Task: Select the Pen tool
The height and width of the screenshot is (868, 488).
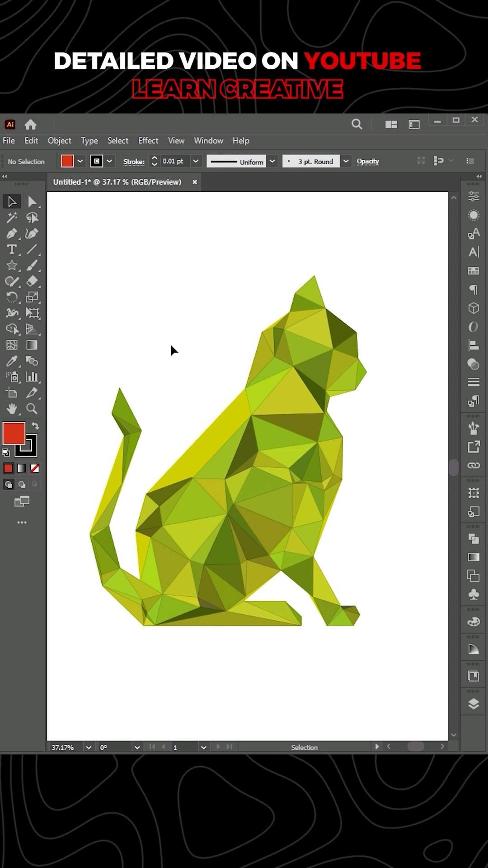Action: (12, 233)
